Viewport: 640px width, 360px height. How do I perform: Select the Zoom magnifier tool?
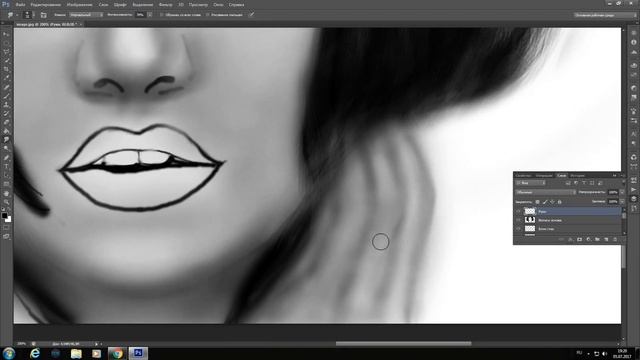(6, 202)
